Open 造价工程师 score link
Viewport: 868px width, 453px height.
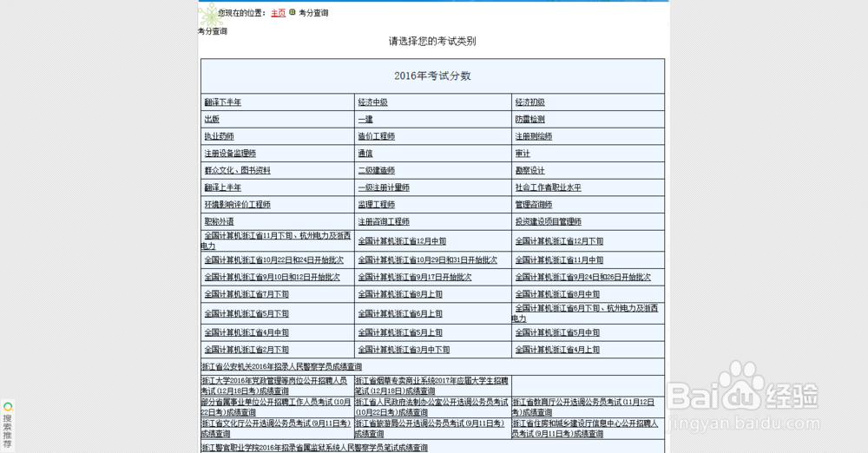point(377,136)
